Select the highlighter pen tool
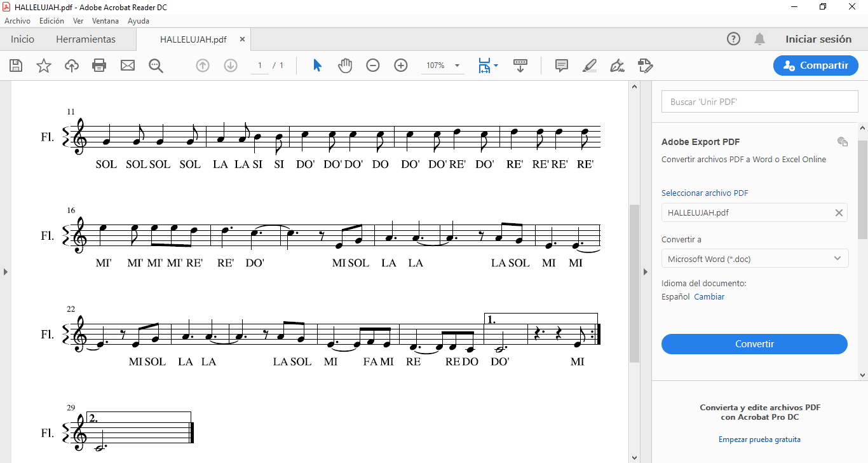Screen dimensions: 868x463 click(590, 66)
